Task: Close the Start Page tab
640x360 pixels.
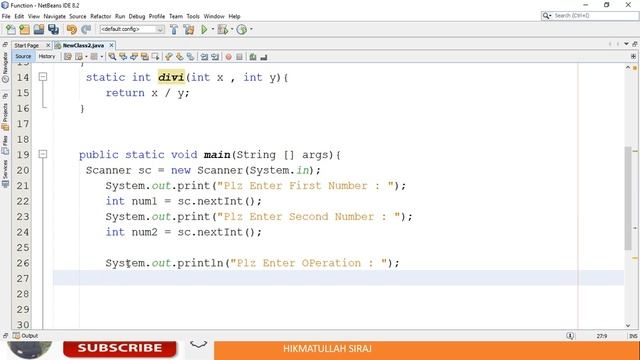Action: pyautogui.click(x=48, y=45)
